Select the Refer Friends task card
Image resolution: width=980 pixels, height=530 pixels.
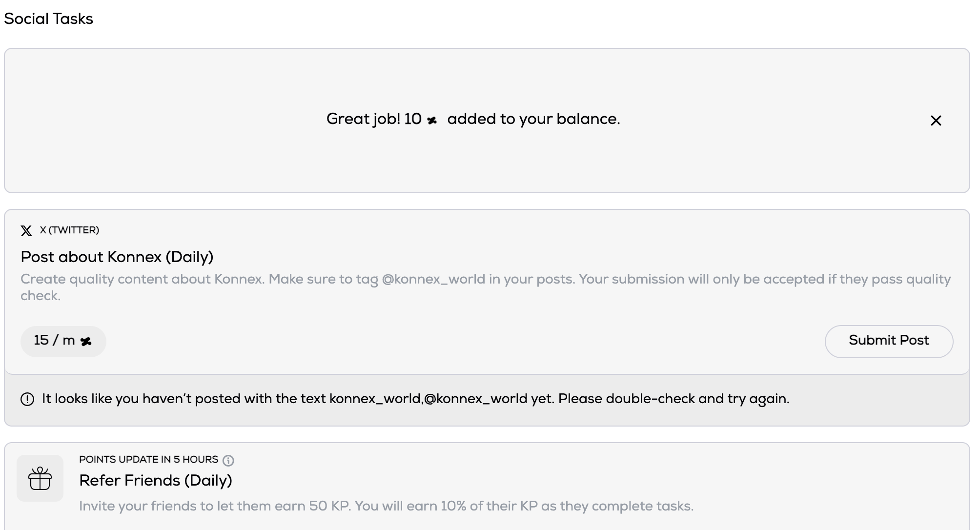[x=487, y=487]
